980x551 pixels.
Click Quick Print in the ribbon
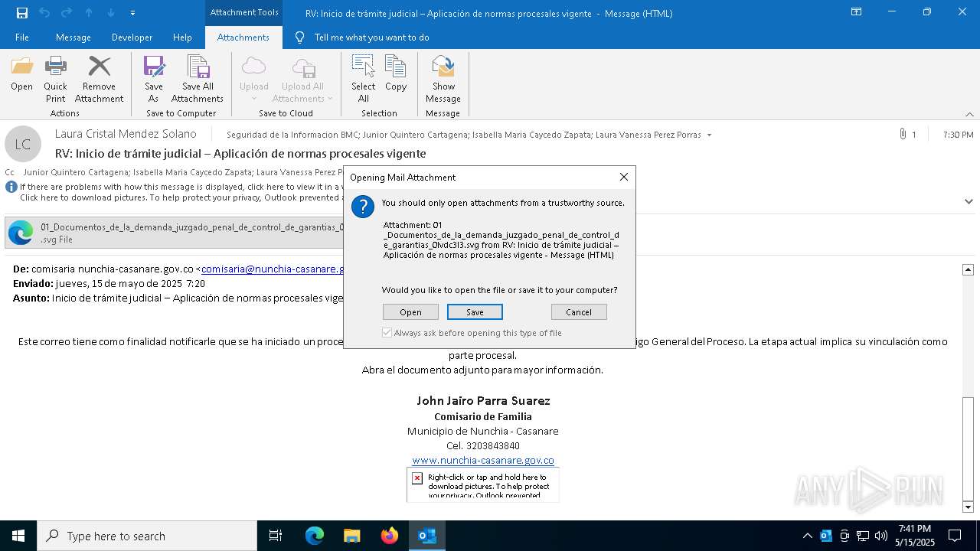[x=55, y=79]
